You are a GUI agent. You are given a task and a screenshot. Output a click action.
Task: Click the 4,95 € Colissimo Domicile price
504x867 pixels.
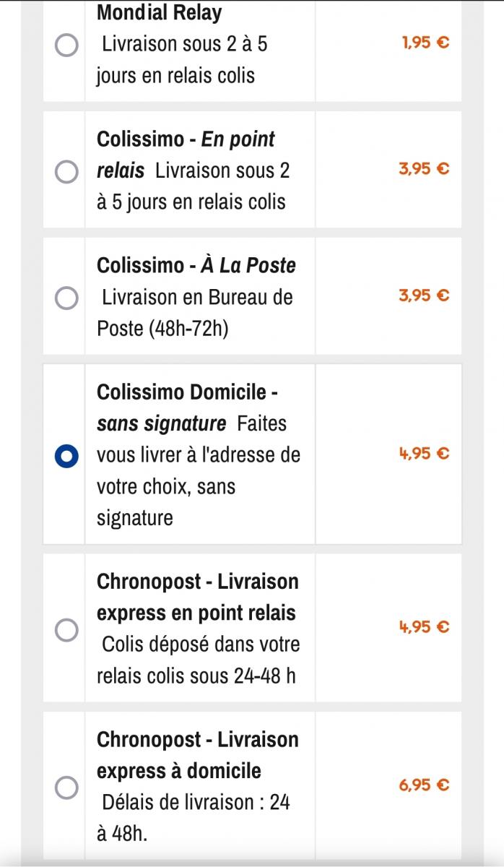coord(424,454)
